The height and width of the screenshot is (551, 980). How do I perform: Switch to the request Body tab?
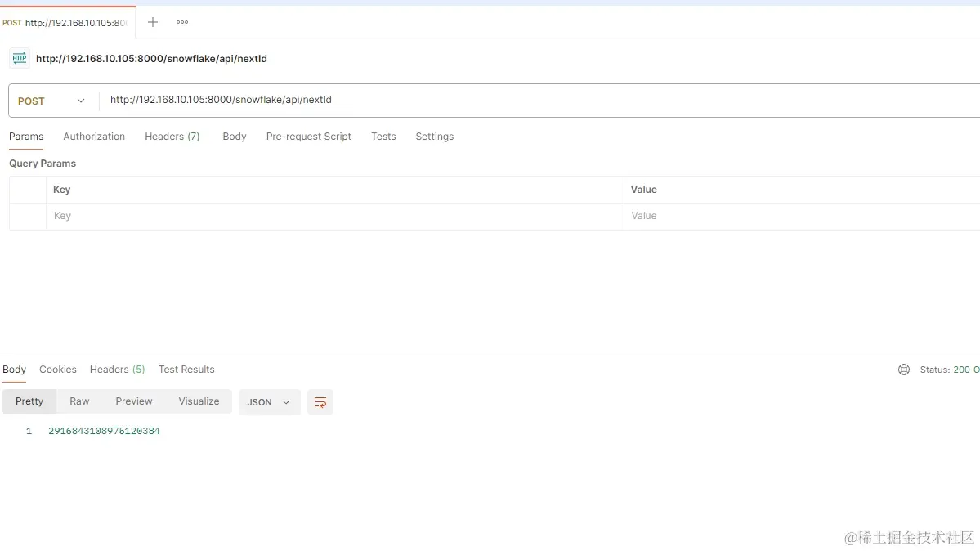(235, 137)
